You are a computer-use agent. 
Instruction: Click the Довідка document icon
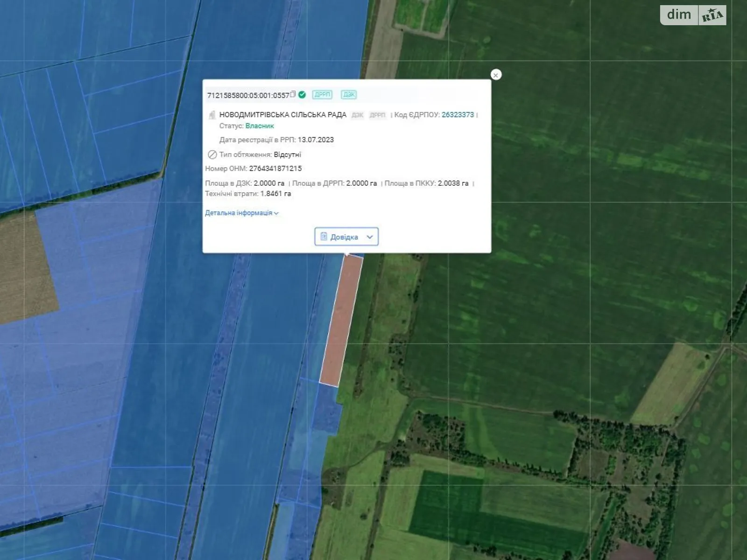[x=324, y=237]
